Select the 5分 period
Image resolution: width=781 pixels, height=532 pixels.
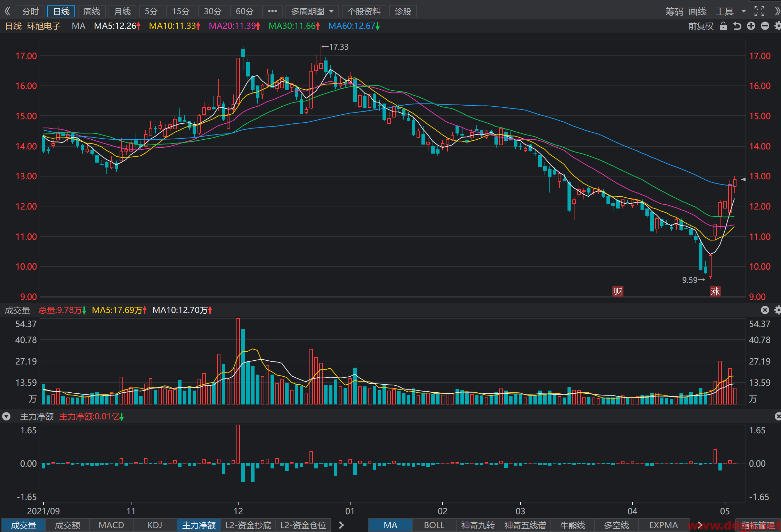(151, 11)
